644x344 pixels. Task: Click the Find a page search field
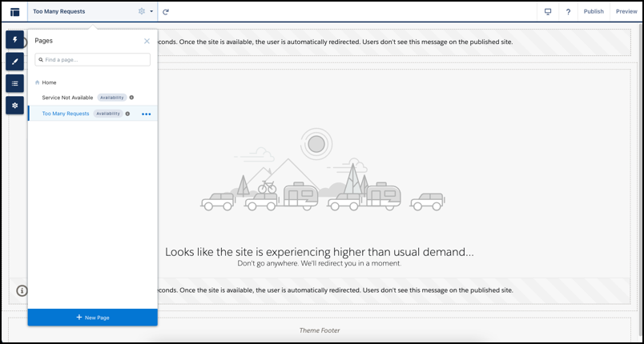tap(92, 59)
